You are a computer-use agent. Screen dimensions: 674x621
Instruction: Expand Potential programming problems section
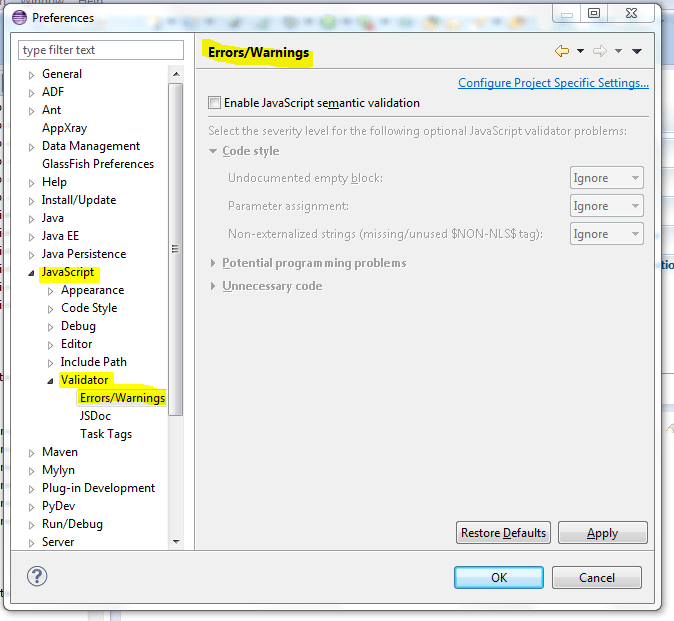point(213,263)
